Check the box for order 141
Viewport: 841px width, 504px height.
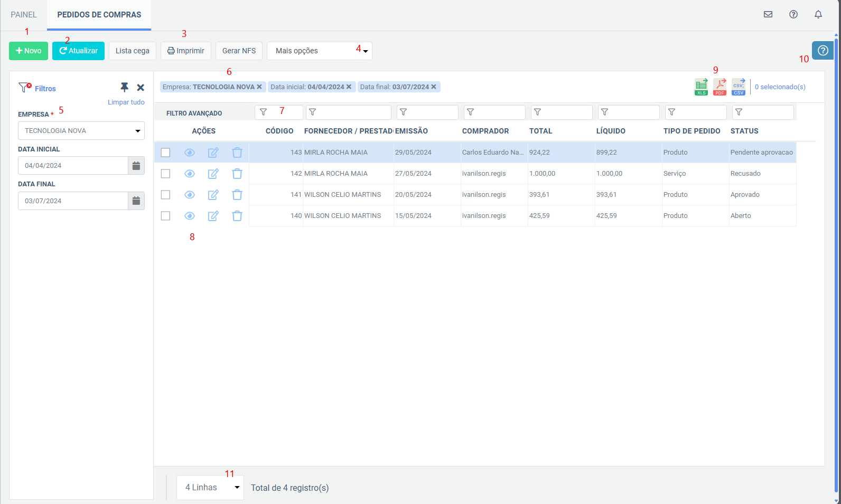pyautogui.click(x=165, y=195)
